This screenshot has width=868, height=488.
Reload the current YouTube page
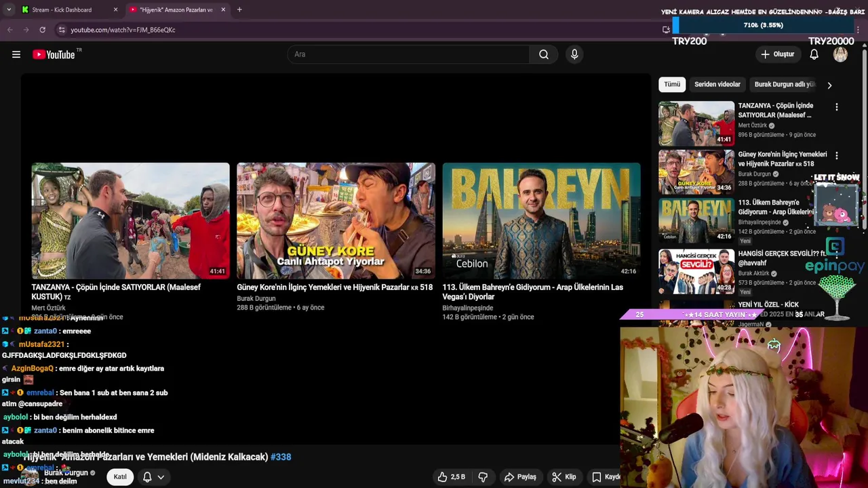click(42, 30)
